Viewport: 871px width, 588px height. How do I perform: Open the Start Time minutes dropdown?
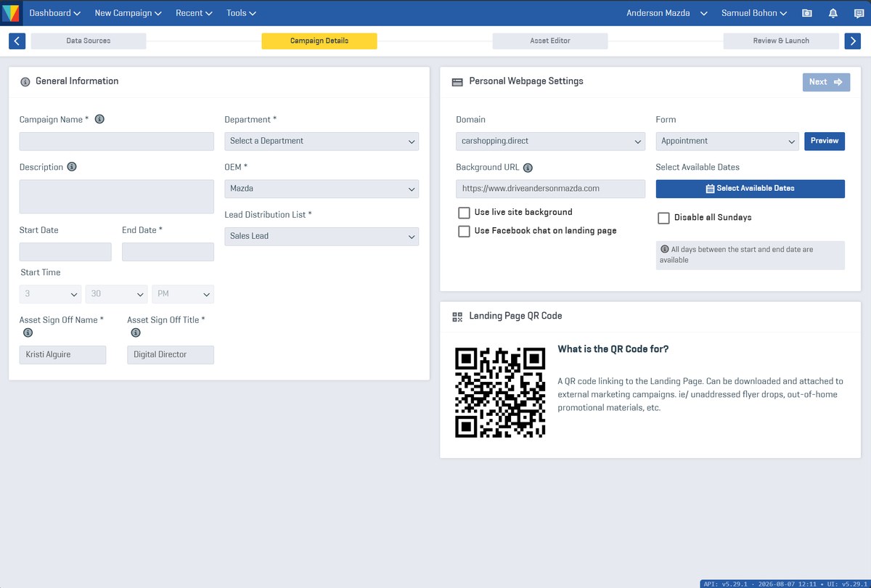117,294
